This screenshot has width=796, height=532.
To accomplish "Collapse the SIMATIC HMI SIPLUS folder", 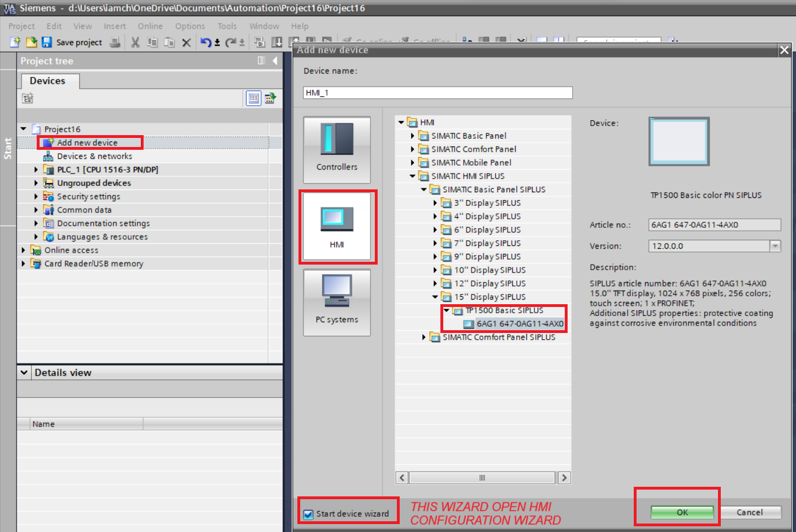I will click(413, 176).
